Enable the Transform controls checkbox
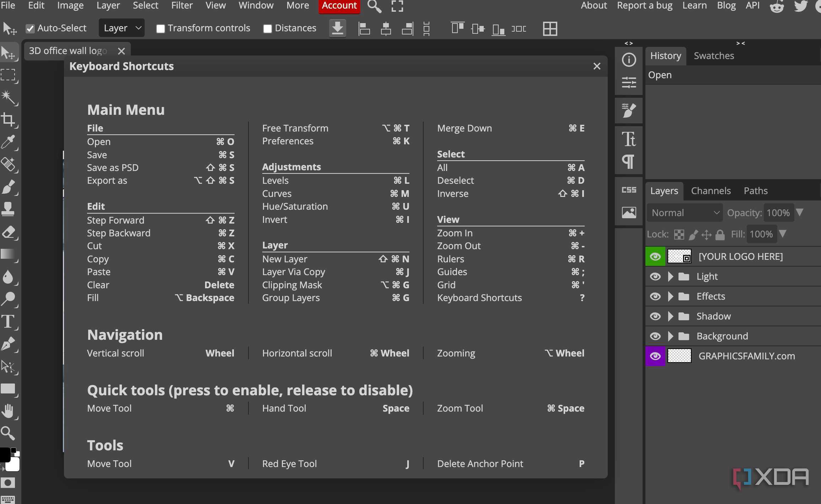 click(x=161, y=29)
